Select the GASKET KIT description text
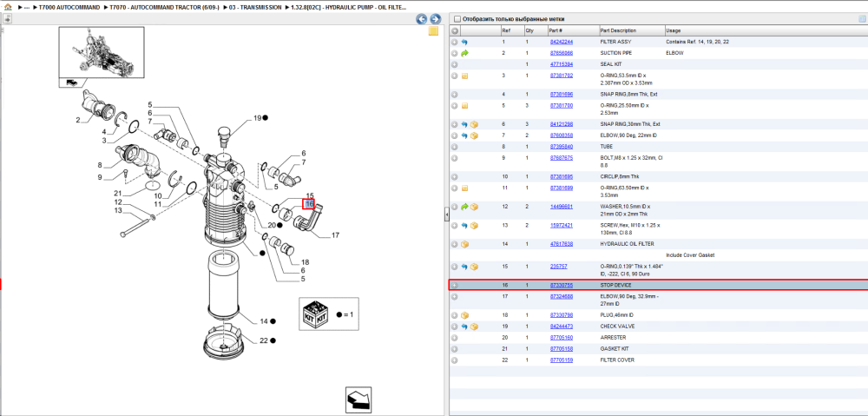Viewport: 868px width, 416px height. click(x=614, y=349)
